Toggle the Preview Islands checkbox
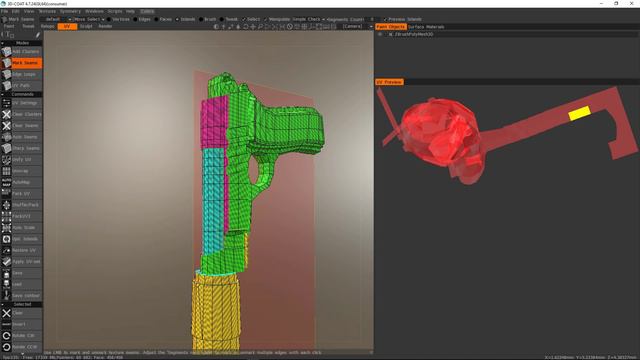The image size is (640, 360). pos(402,19)
